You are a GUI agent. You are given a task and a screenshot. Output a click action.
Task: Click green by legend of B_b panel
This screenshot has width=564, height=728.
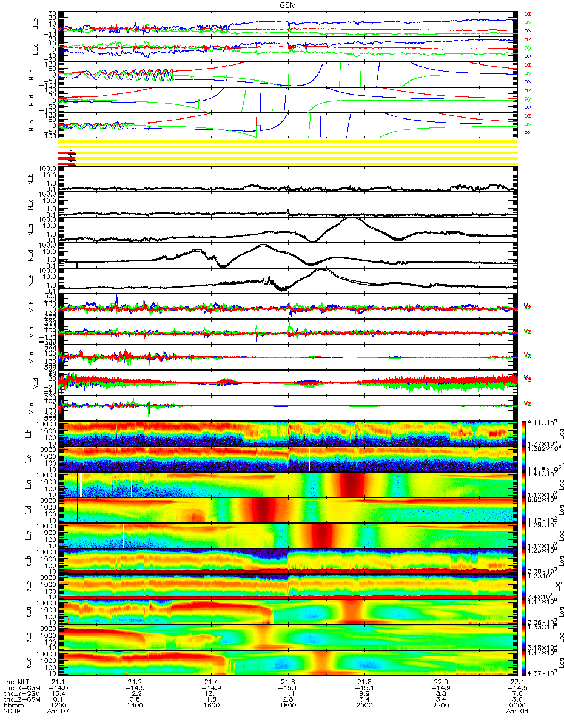tap(528, 21)
